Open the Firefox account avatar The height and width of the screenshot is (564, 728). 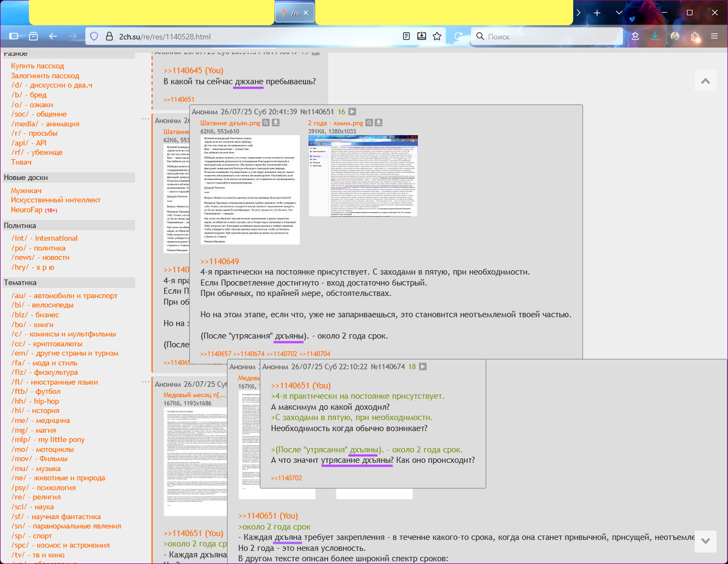tap(675, 36)
